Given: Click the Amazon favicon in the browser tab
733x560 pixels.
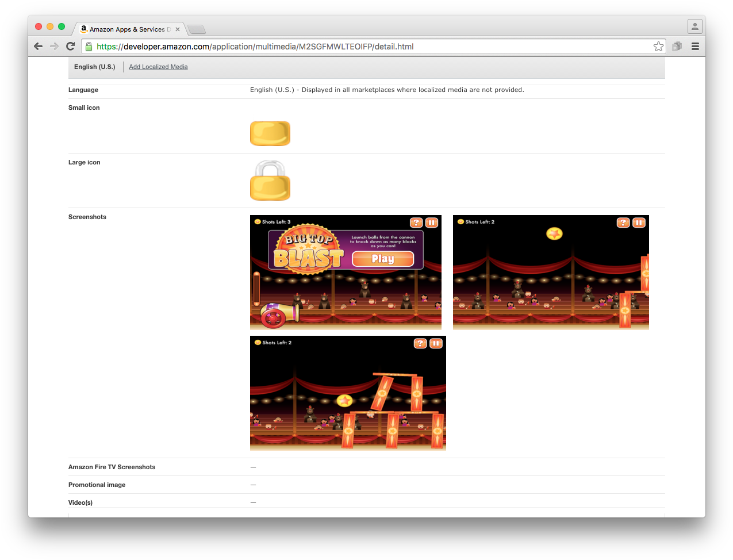Looking at the screenshot, I should click(84, 29).
